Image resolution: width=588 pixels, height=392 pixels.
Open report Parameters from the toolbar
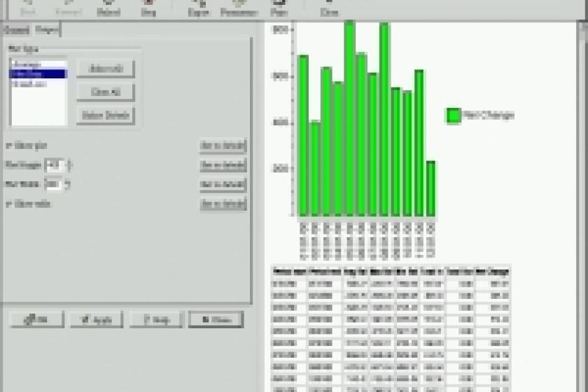point(239,8)
